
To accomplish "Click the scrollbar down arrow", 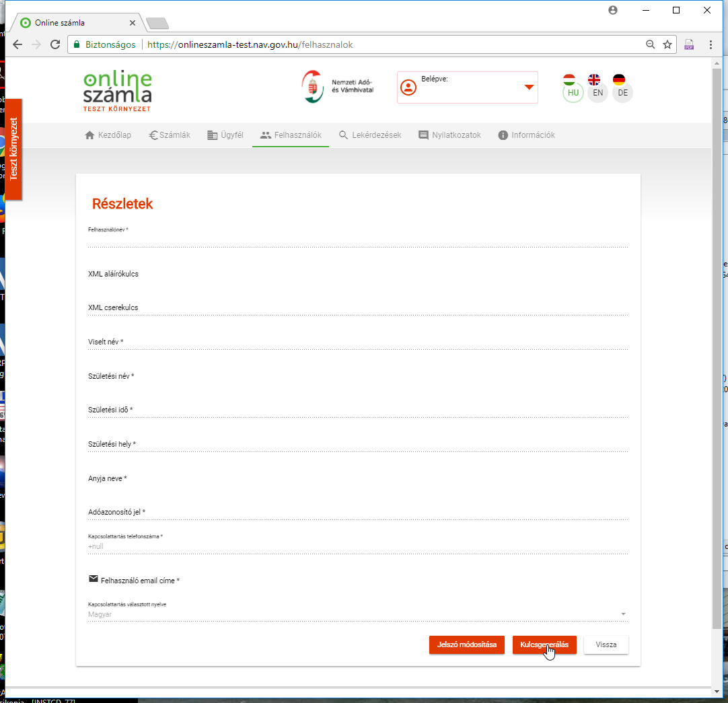I will click(717, 692).
